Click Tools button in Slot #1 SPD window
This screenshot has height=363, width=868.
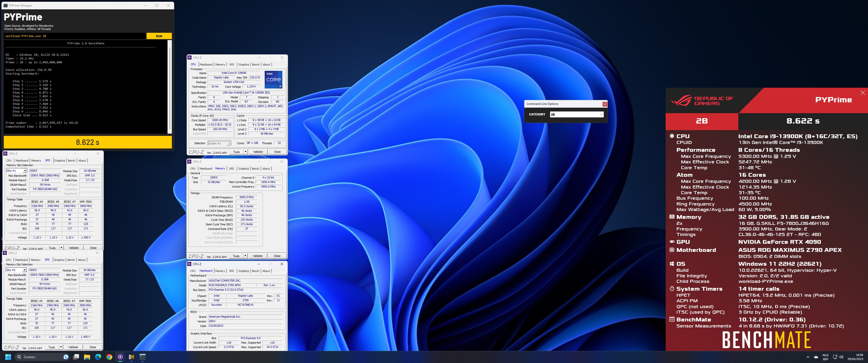(x=52, y=248)
